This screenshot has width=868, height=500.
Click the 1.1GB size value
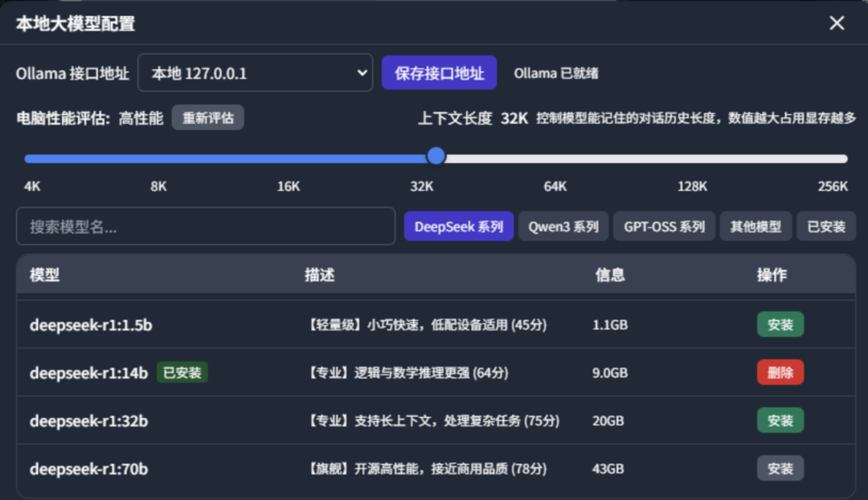click(x=610, y=325)
